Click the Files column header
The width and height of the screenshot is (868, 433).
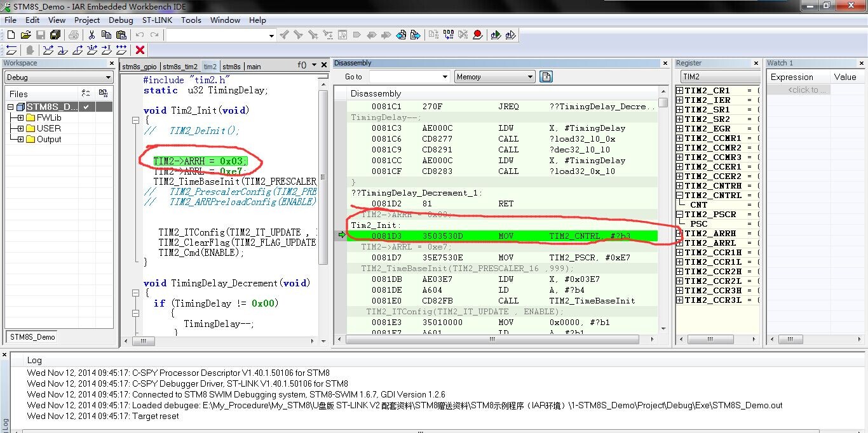click(x=42, y=93)
